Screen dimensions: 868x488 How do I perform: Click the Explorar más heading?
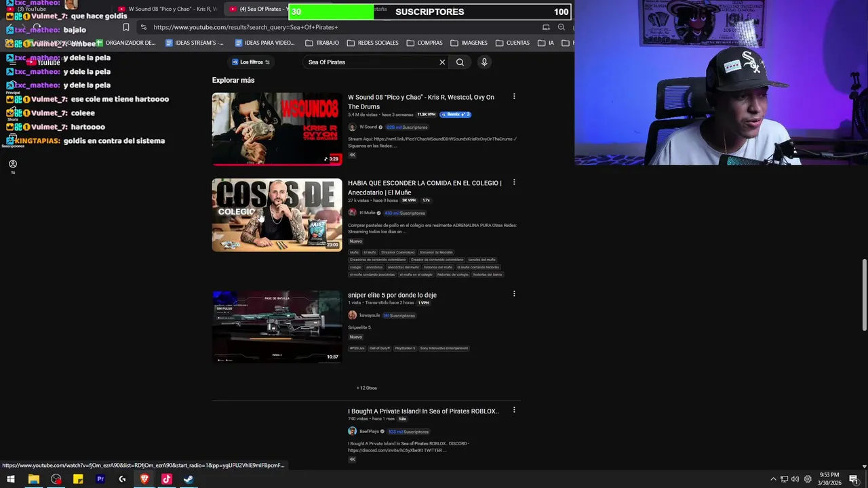(x=233, y=80)
